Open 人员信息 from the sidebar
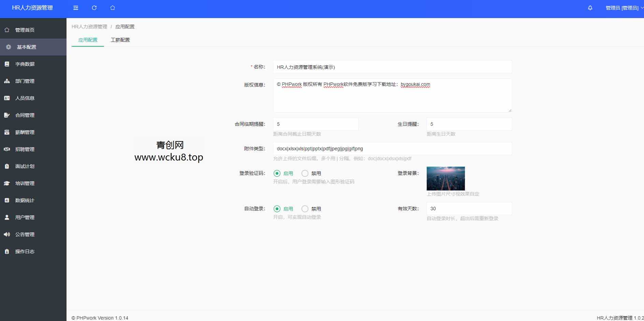 tap(25, 98)
